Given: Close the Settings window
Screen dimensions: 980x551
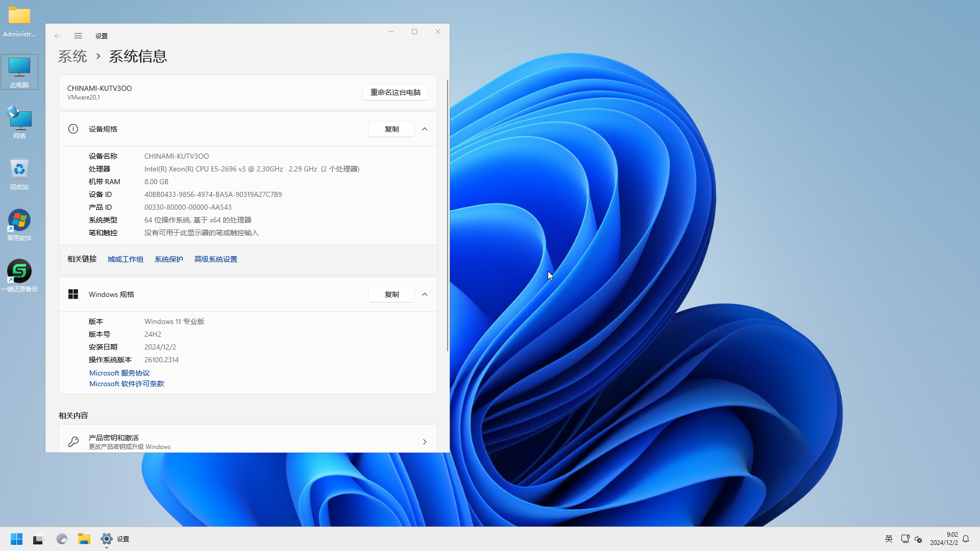Looking at the screenshot, I should [x=438, y=32].
